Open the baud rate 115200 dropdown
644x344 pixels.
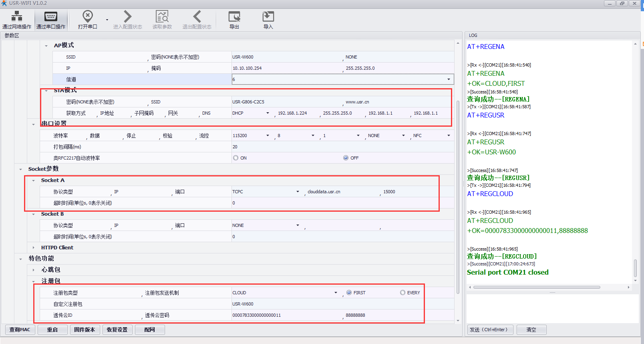coord(268,136)
